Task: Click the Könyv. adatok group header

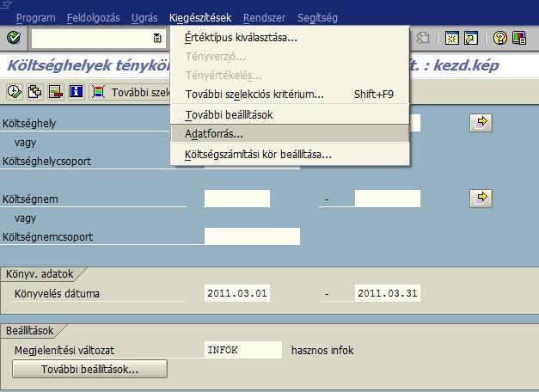Action: 40,273
